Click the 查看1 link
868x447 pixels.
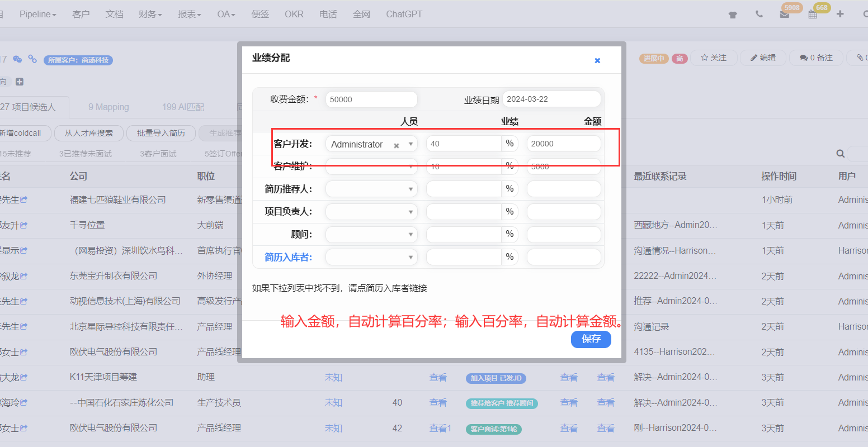(440, 428)
